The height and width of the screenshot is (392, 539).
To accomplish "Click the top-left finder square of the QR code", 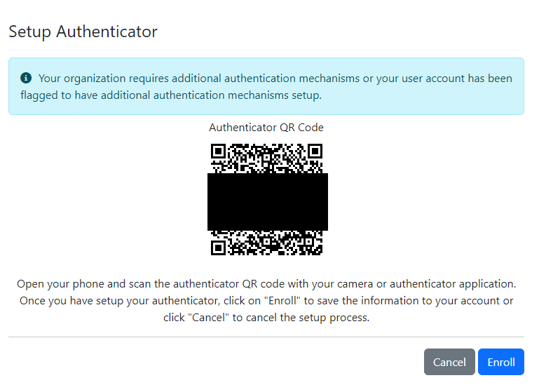I will (x=218, y=151).
